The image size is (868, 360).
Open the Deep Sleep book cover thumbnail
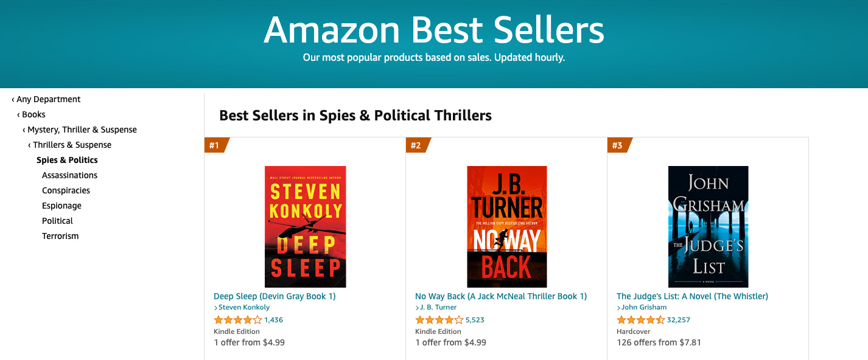pyautogui.click(x=305, y=226)
